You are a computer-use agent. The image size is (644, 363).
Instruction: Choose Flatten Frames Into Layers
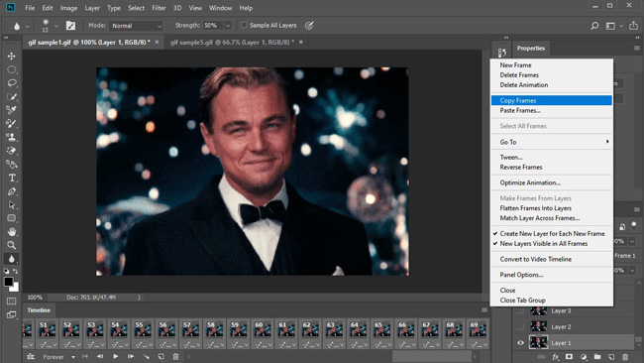(552, 208)
